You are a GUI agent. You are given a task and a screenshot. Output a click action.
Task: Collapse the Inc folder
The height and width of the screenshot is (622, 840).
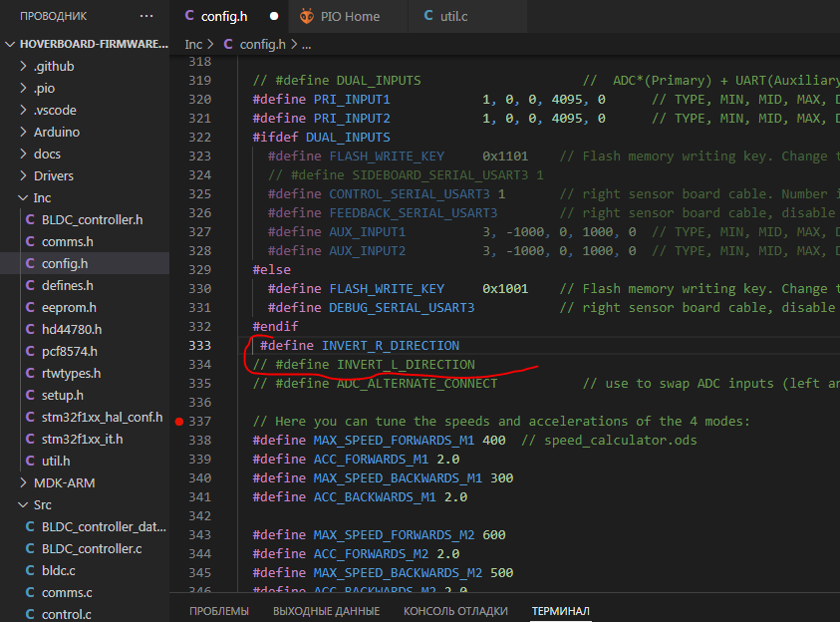[25, 198]
